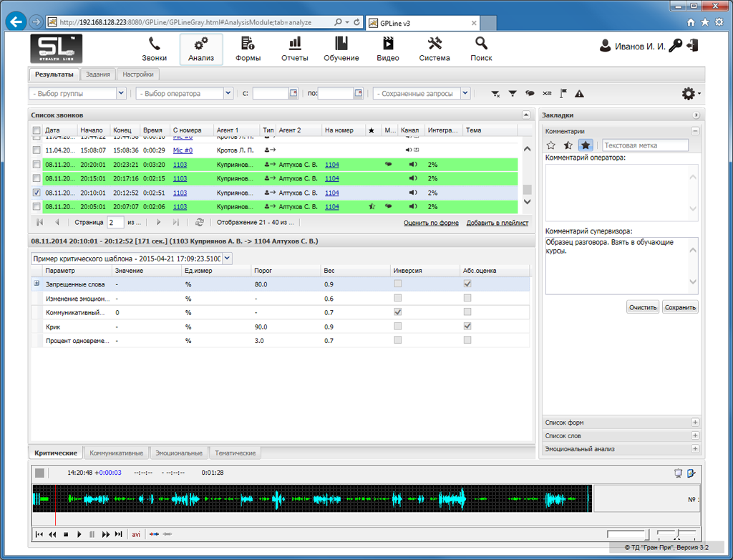Check the box for 20:20:01 call row
Screen dimensions: 733x560
pyautogui.click(x=37, y=165)
